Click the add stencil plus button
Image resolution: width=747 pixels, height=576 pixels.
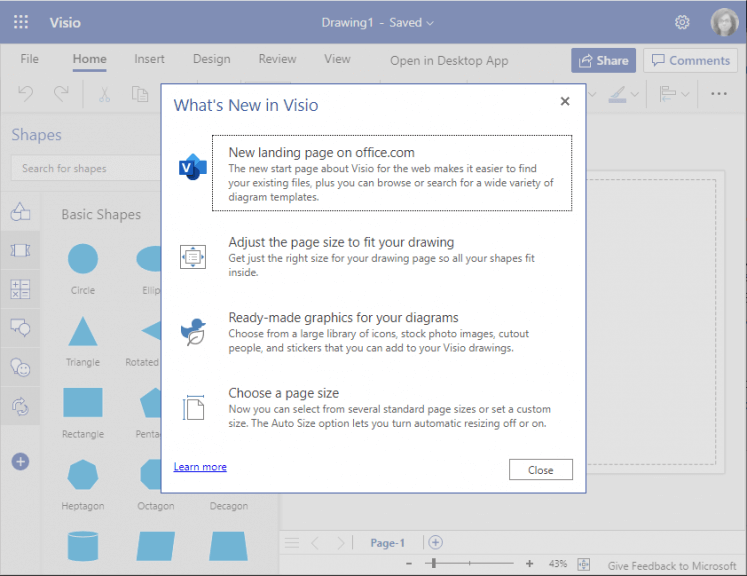pyautogui.click(x=20, y=461)
